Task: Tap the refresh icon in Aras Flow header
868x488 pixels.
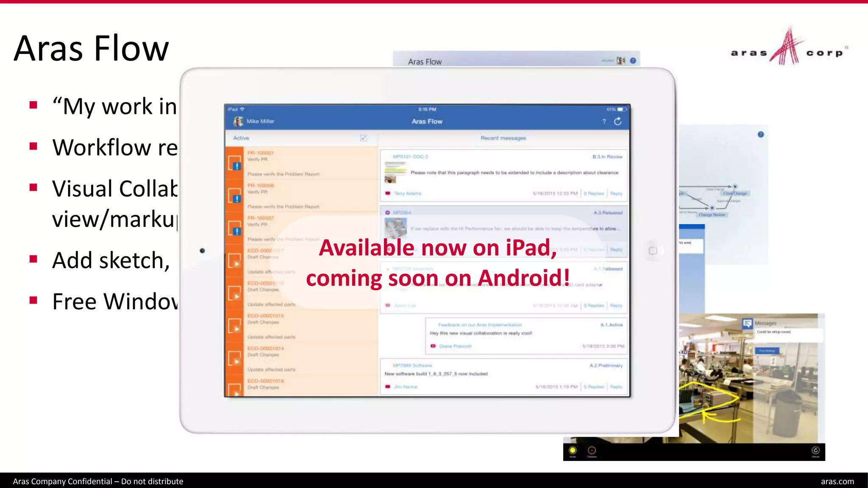Action: point(618,122)
